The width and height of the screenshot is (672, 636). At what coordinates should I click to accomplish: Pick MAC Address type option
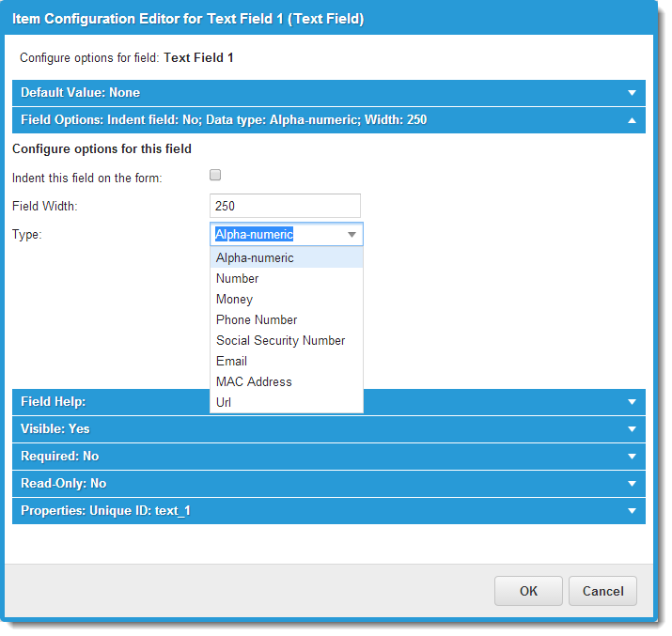(254, 382)
